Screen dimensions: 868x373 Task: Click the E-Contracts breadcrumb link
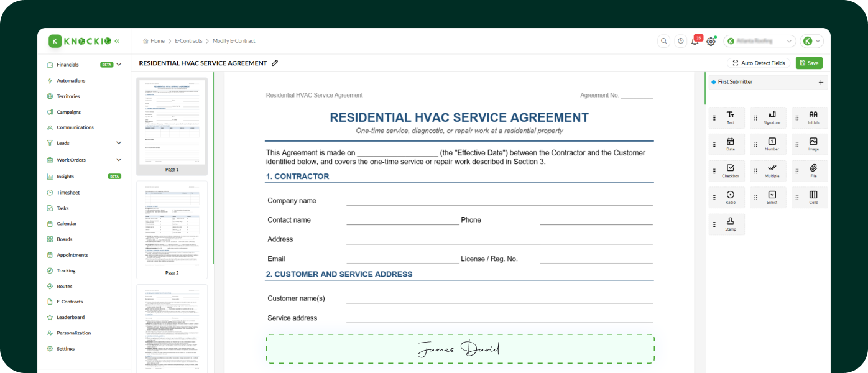(188, 41)
